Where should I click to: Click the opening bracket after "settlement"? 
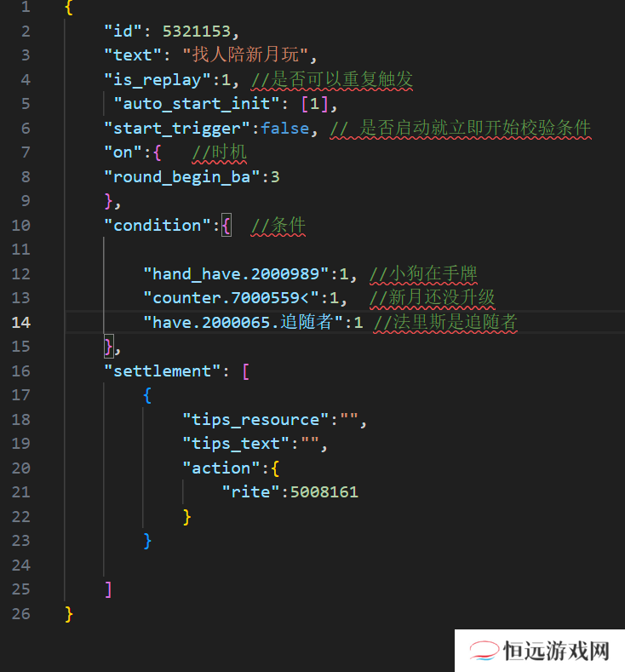coord(245,371)
